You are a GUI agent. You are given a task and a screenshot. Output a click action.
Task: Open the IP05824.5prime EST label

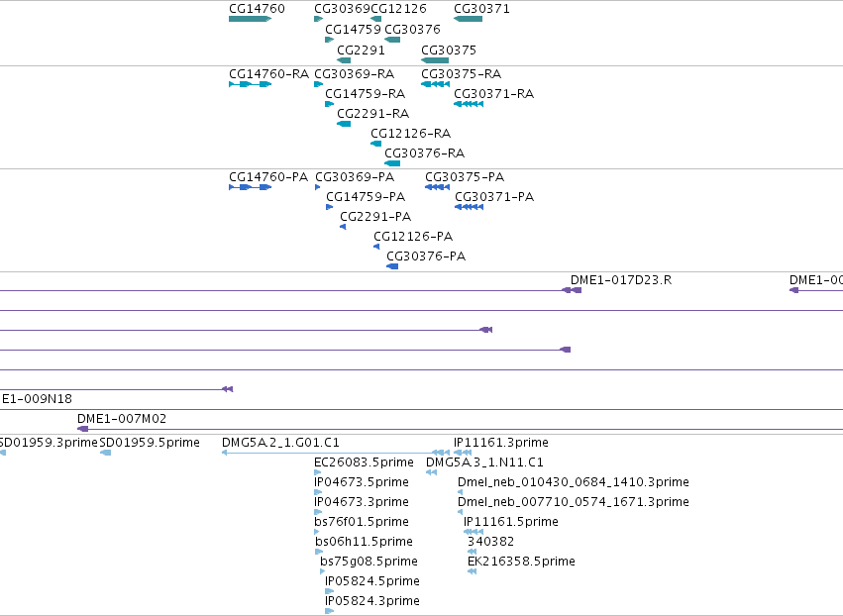click(x=372, y=581)
